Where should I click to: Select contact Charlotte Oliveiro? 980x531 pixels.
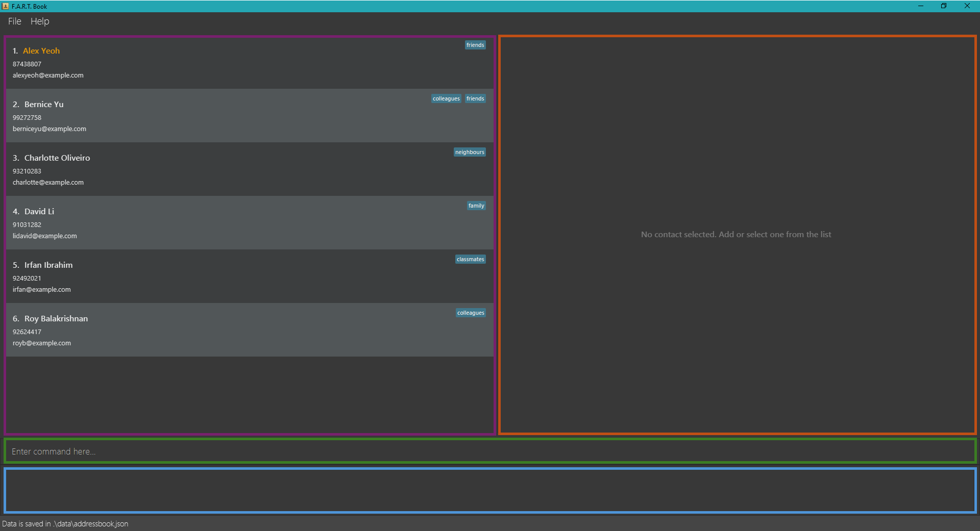(250, 169)
